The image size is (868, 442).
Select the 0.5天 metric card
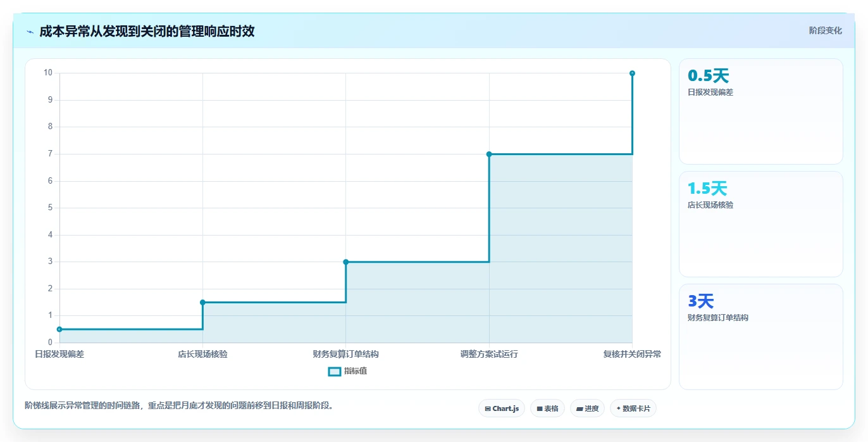click(760, 111)
